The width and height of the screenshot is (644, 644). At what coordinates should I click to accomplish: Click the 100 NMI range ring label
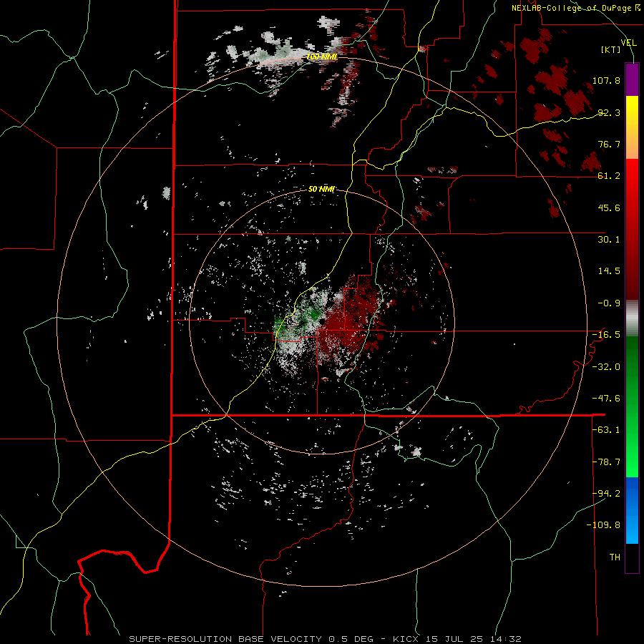(322, 57)
